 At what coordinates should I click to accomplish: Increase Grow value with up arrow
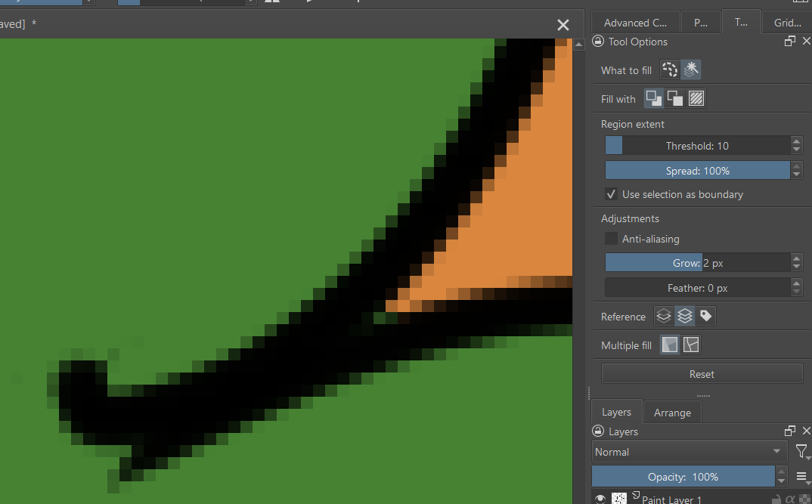[796, 258]
